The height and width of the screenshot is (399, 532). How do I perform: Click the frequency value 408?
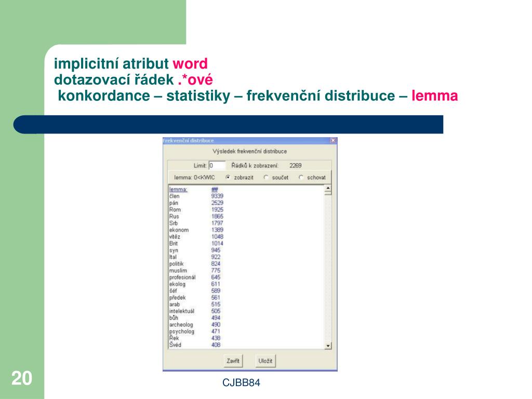(216, 345)
